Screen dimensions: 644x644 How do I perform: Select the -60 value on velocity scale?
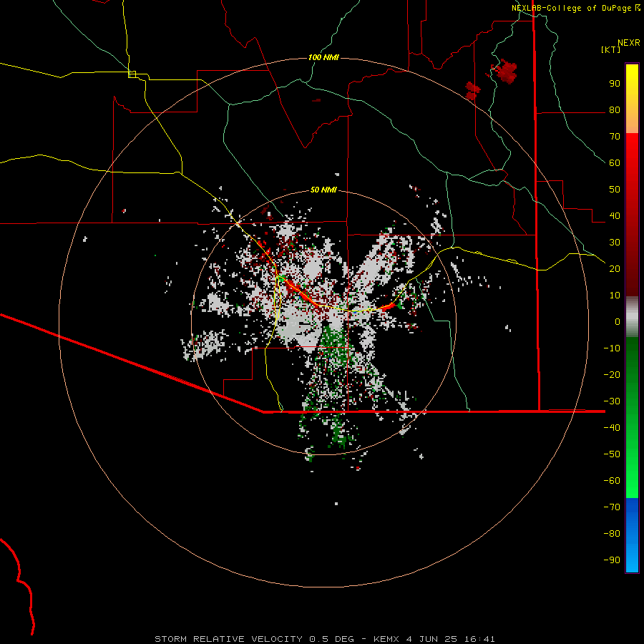[612, 481]
